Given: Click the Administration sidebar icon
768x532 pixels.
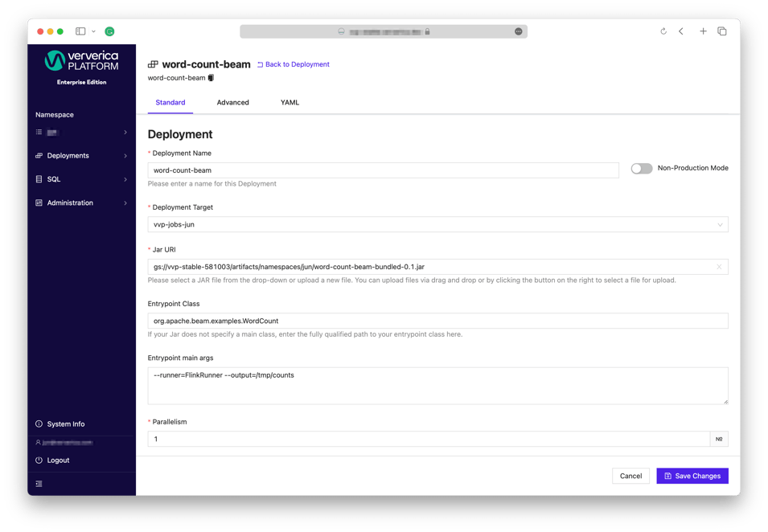Looking at the screenshot, I should pos(39,203).
